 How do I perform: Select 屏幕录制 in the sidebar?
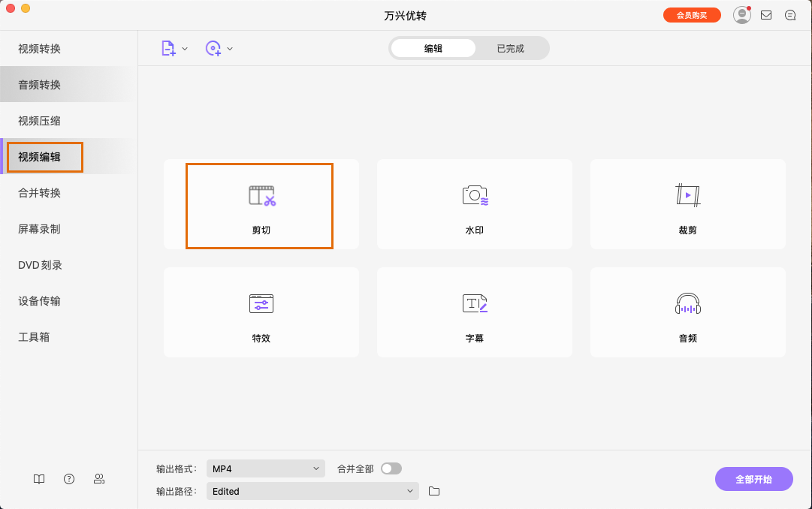pyautogui.click(x=38, y=229)
